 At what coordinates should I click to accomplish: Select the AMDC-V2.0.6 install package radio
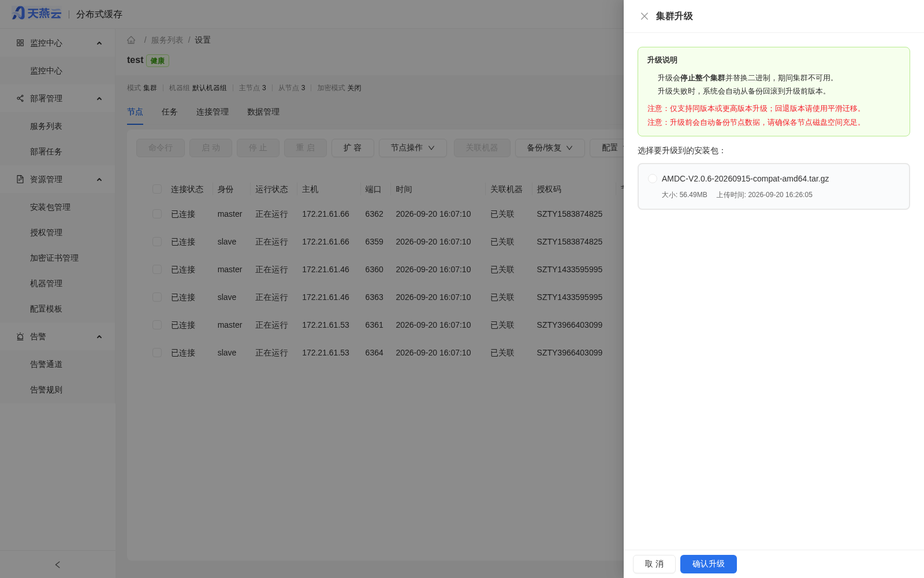pyautogui.click(x=653, y=179)
